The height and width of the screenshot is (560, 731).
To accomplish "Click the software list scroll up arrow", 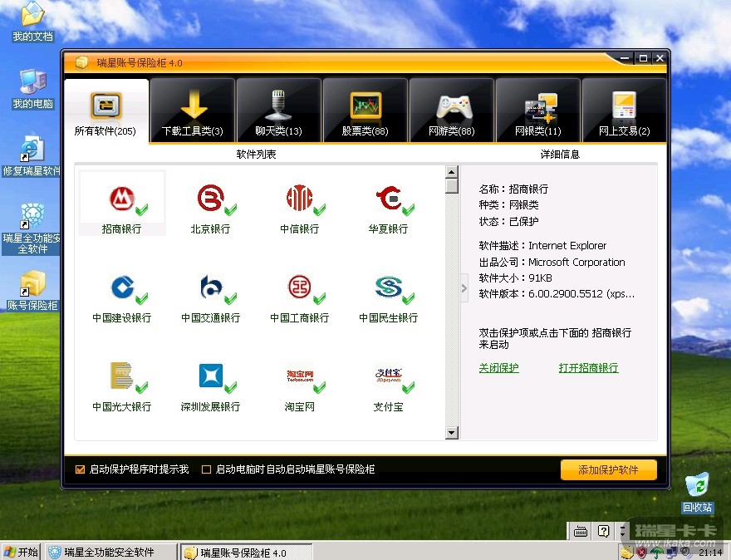I will pos(451,172).
